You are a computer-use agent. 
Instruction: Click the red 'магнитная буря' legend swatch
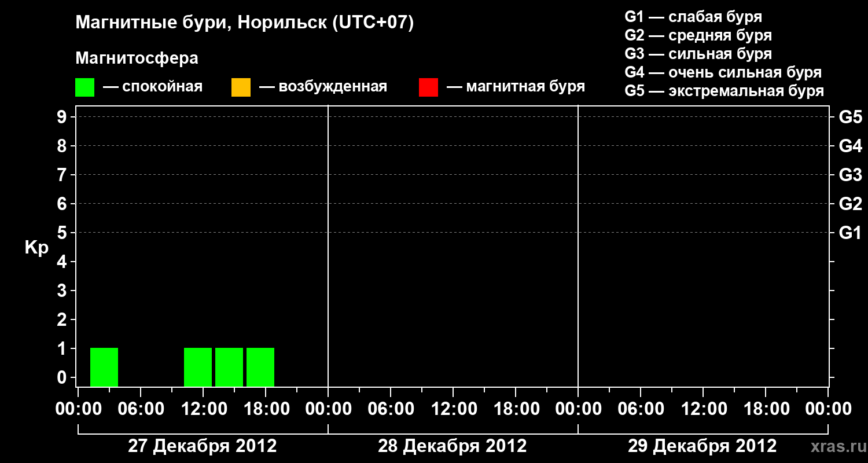(428, 87)
